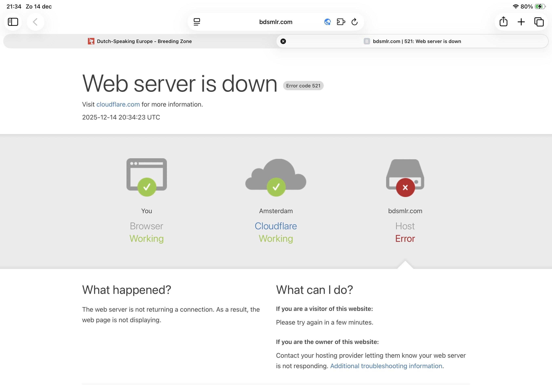Select the bdsmlr.com 521 error tab
The image size is (552, 392).
click(417, 41)
